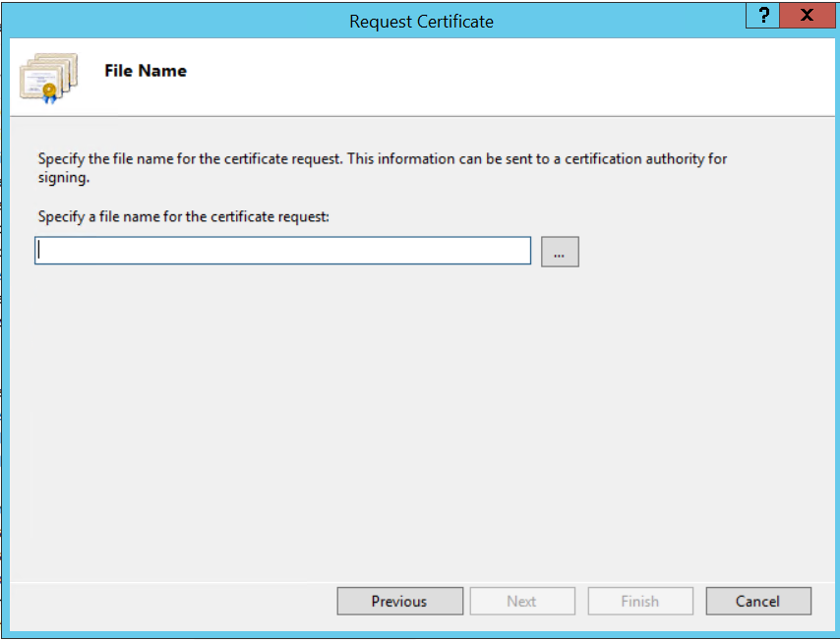Click the certificate icon in header
The height and width of the screenshot is (640, 840).
pyautogui.click(x=49, y=78)
